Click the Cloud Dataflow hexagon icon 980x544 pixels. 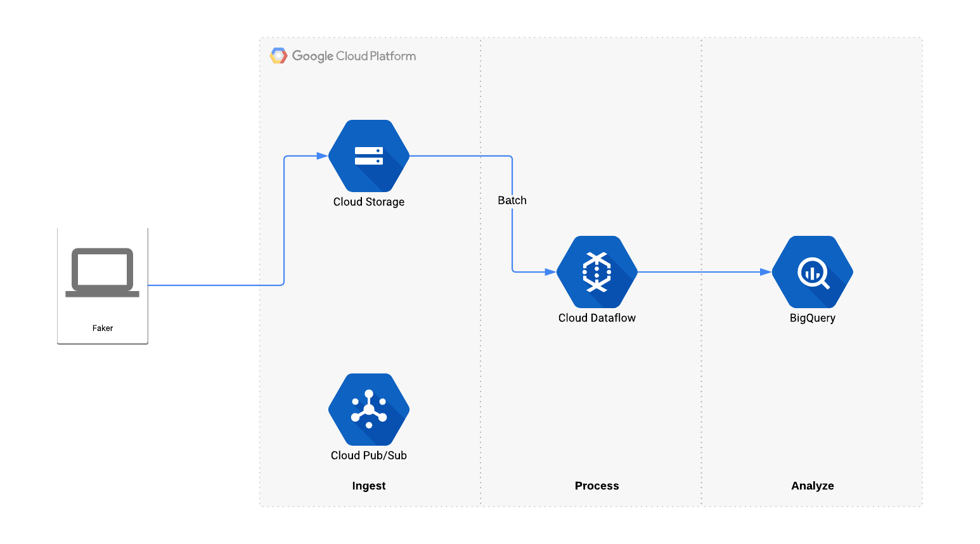597,272
